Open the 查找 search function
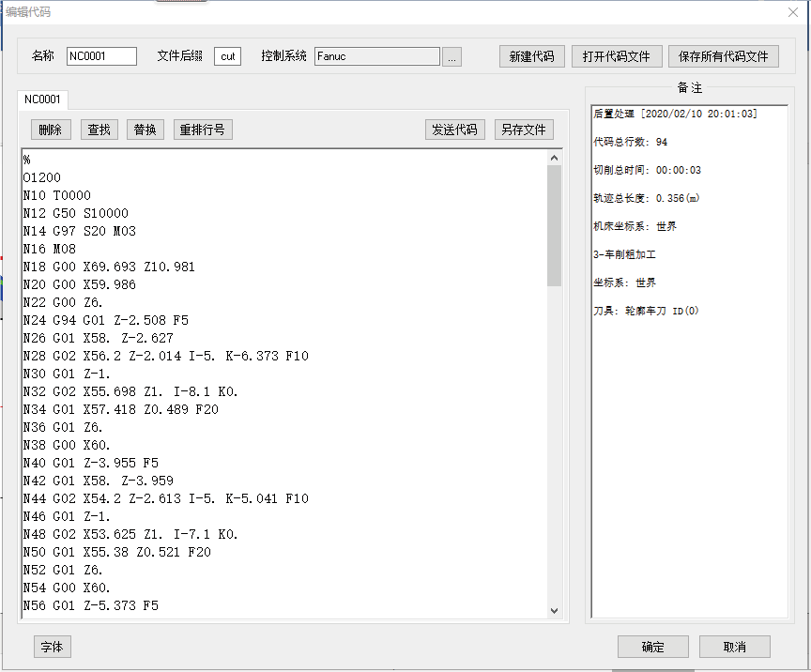The image size is (811, 672). point(99,130)
